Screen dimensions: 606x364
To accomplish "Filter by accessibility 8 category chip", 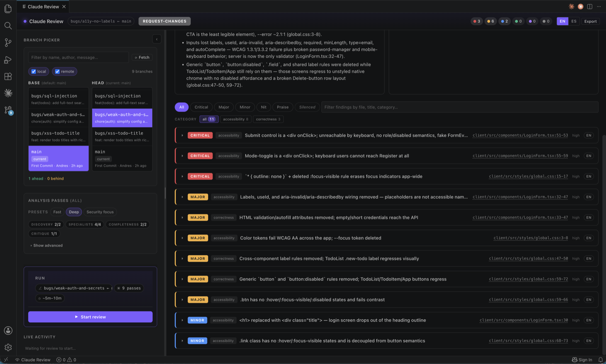I will point(236,119).
